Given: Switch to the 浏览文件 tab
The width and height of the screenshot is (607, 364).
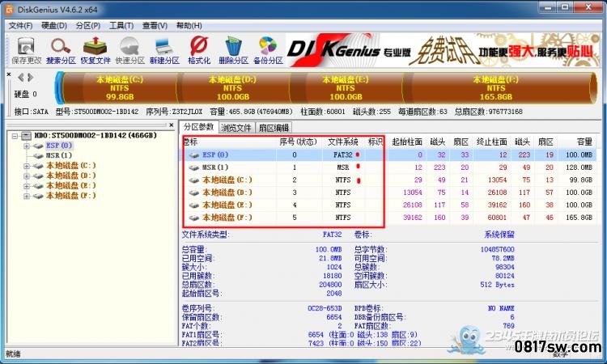Looking at the screenshot, I should click(236, 128).
